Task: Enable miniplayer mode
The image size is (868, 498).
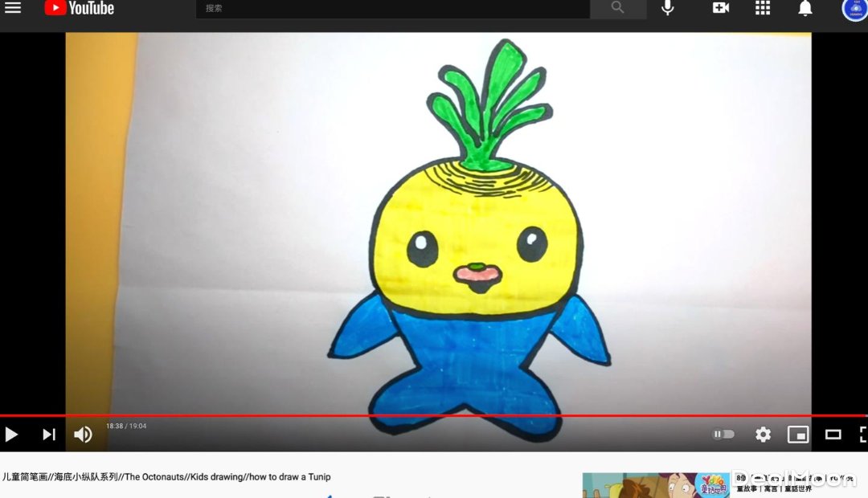Action: pos(798,435)
